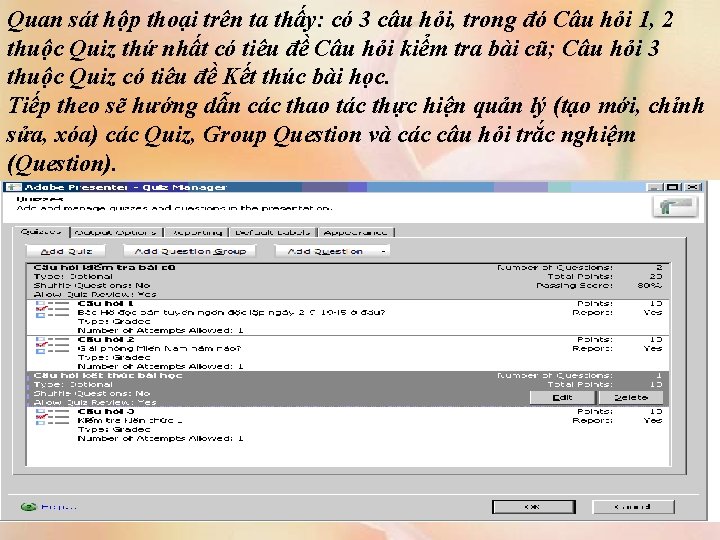This screenshot has height=540, width=720.
Task: Click 'Kiểm tra kiến thức' question text
Action: 129,420
